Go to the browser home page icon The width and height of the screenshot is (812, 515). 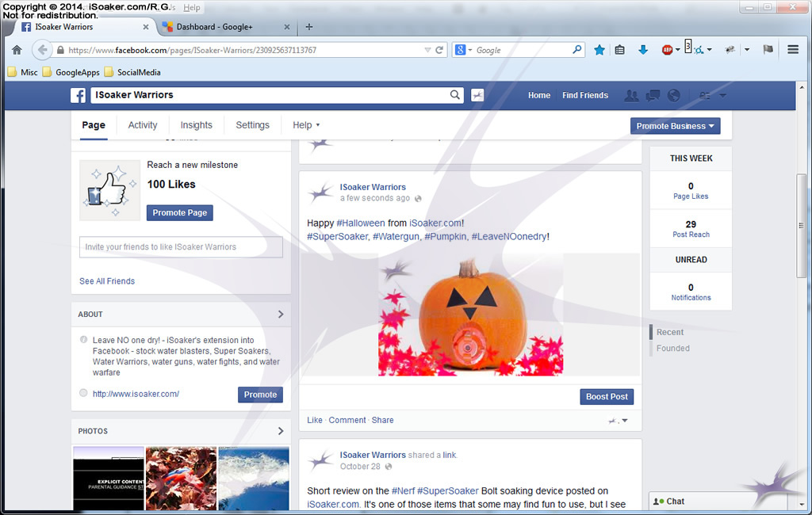17,50
